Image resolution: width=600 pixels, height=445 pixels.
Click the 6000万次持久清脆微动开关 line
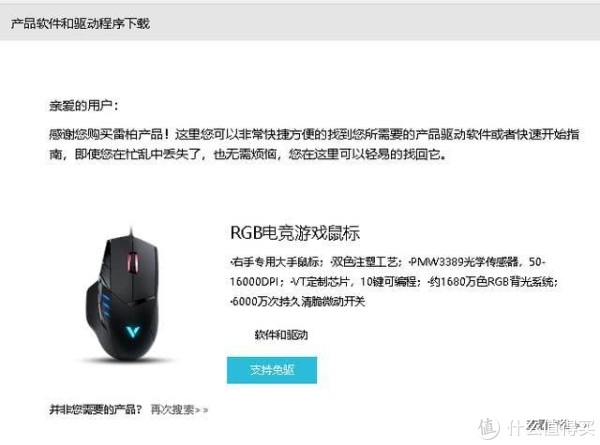click(298, 302)
